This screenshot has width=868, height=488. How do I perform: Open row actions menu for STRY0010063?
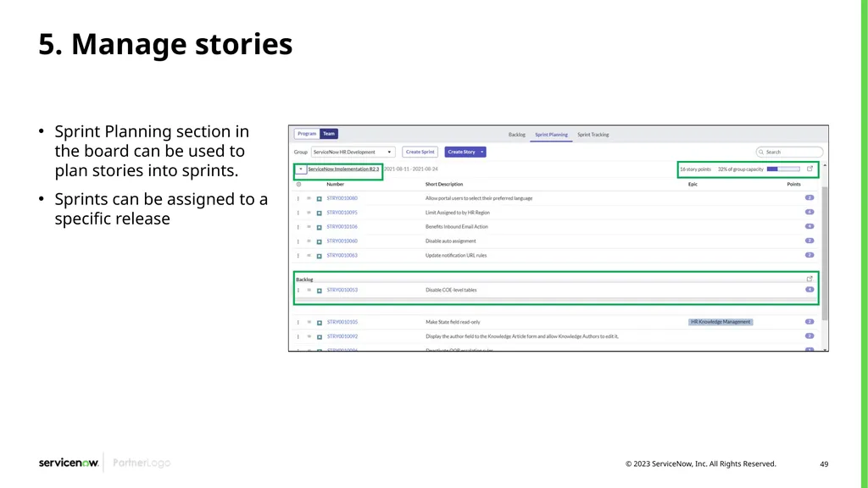(x=298, y=256)
